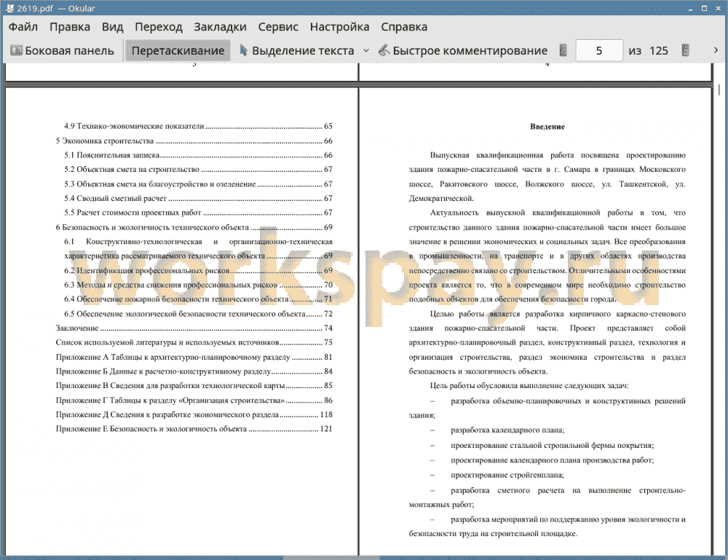This screenshot has height=560, width=728.
Task: Click 'Цель работы обусловила' sentence
Action: [x=529, y=386]
